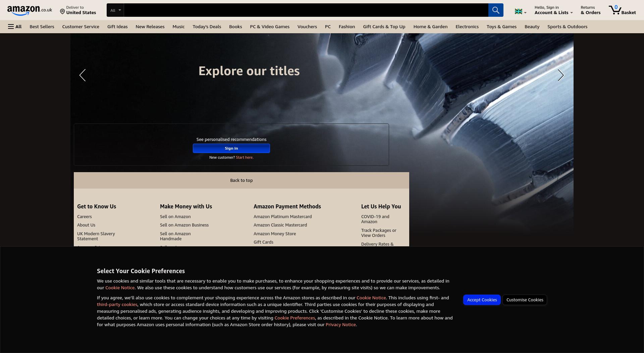This screenshot has height=353, width=644.
Task: Open Sell on Amazon Business link
Action: [x=184, y=225]
